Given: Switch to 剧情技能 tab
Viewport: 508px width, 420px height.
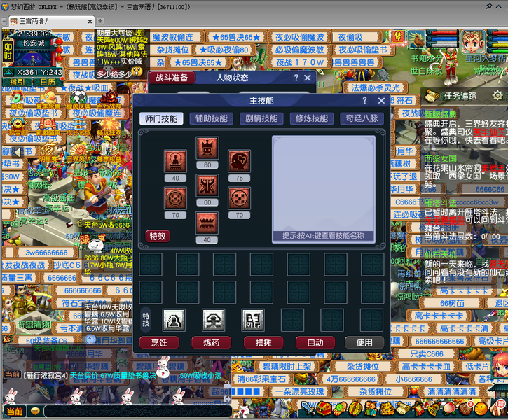Looking at the screenshot, I should (261, 118).
